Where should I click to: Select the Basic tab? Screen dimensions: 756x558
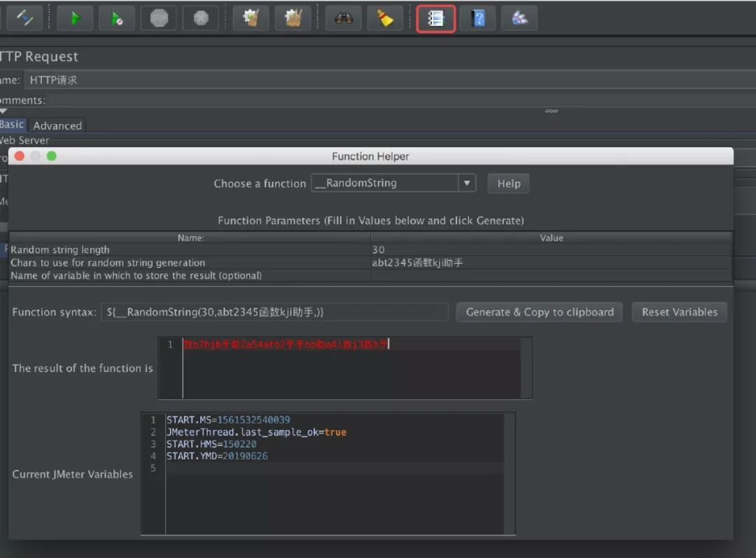coord(12,125)
